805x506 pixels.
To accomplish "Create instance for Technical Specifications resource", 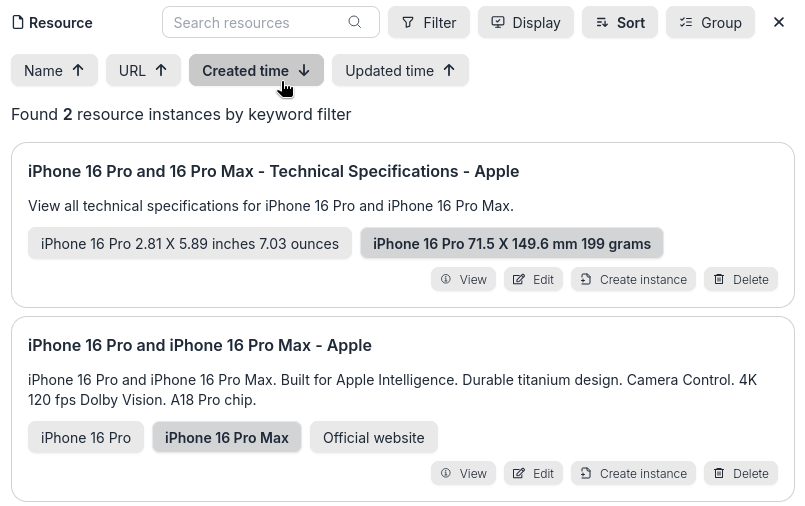I will [633, 279].
